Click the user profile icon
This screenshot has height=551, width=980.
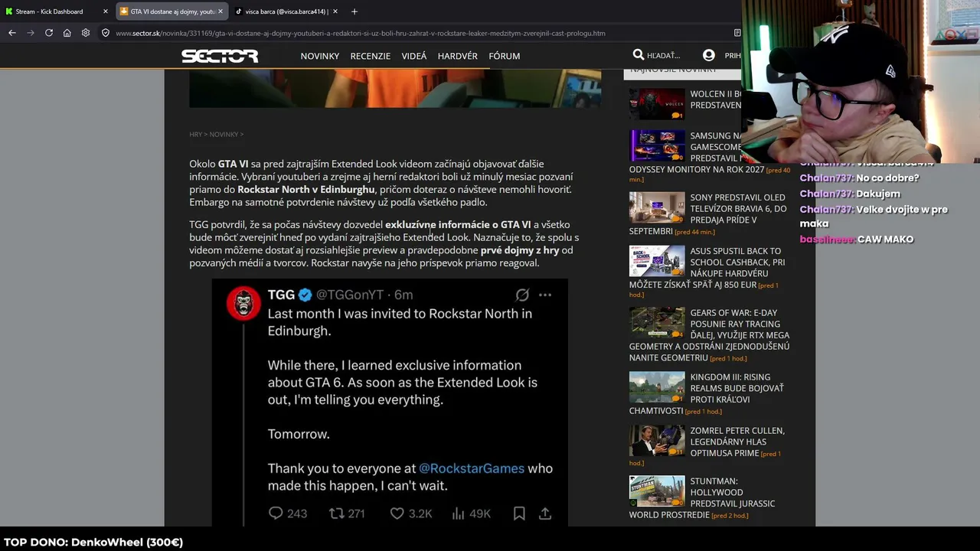(709, 55)
